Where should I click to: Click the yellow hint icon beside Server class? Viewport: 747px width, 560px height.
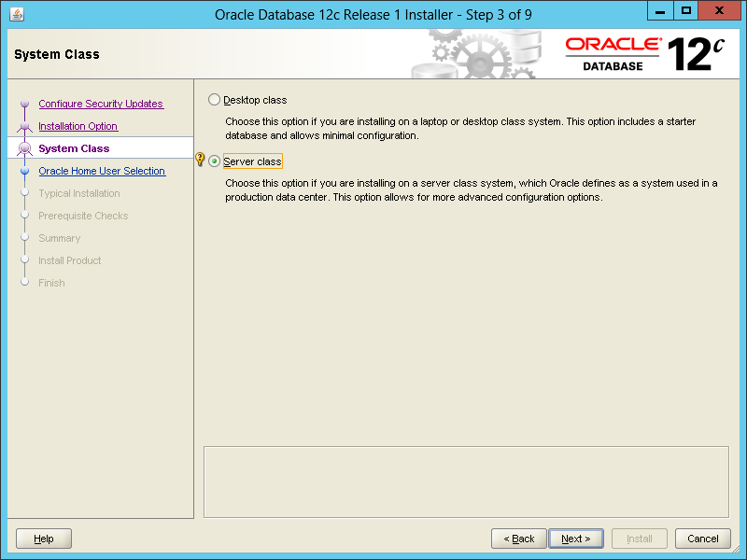(x=200, y=159)
